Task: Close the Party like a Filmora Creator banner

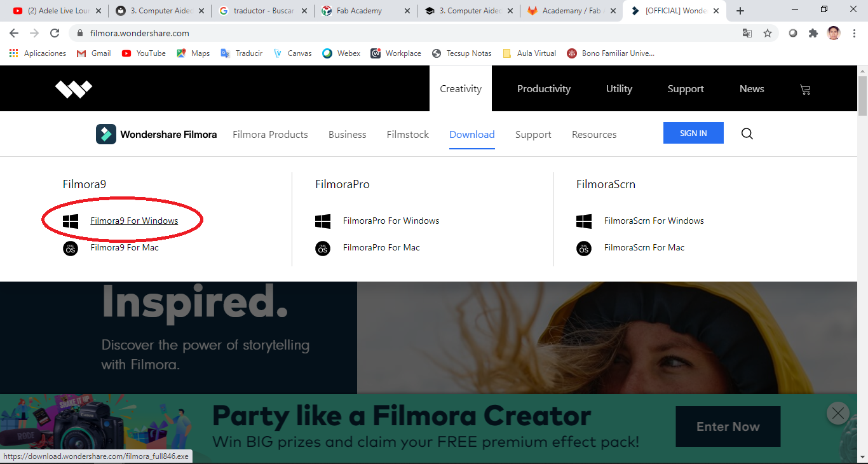Action: click(838, 414)
